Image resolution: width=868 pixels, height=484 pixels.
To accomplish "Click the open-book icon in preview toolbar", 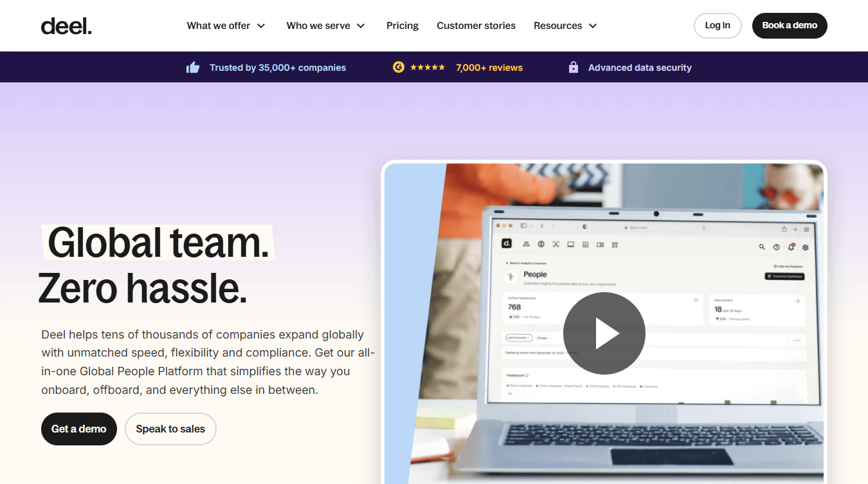I will [600, 245].
